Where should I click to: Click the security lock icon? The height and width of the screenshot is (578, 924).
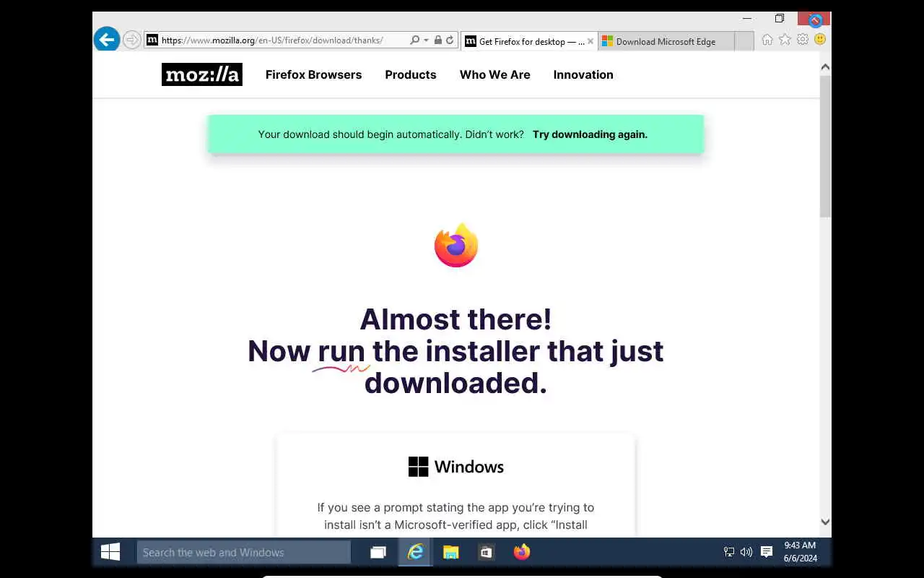tap(437, 40)
